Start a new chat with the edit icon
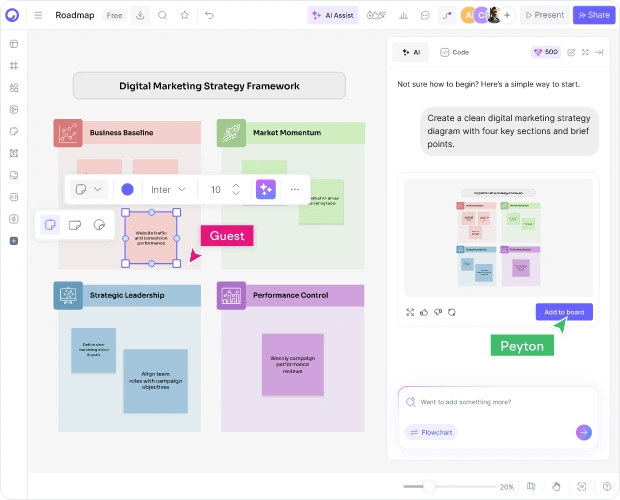The image size is (620, 500). (x=571, y=52)
